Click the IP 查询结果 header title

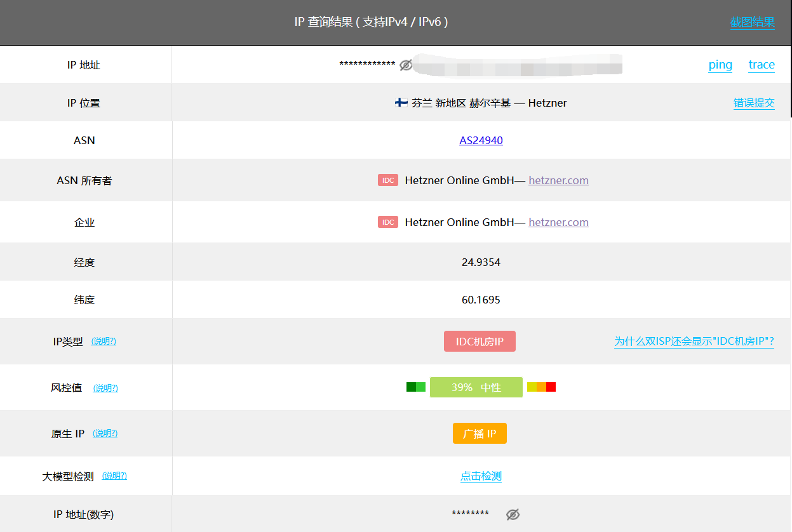pos(372,22)
